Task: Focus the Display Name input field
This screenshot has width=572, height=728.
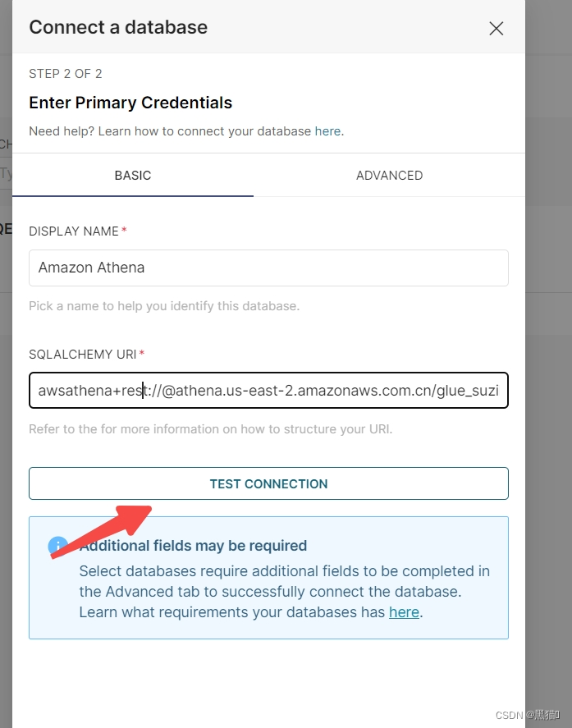Action: click(x=268, y=268)
